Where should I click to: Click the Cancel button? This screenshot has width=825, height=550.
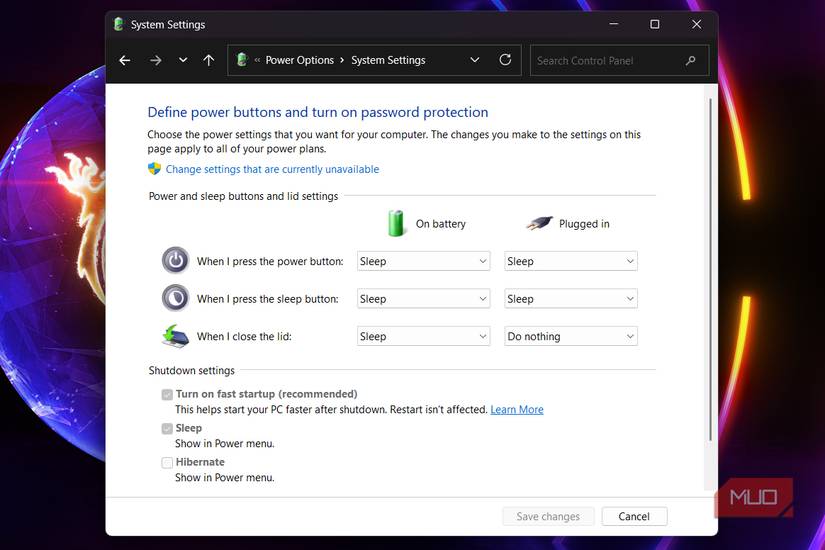(x=634, y=516)
